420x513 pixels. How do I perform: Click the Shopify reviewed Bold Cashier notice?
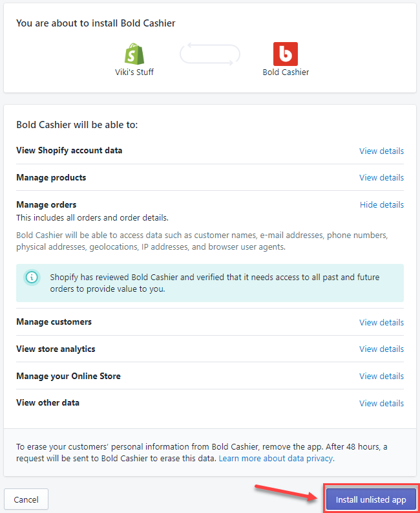coord(210,283)
